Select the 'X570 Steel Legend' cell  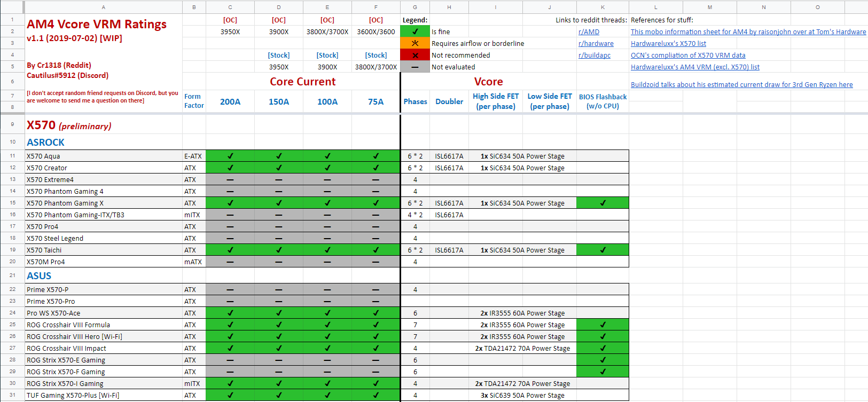coord(104,238)
